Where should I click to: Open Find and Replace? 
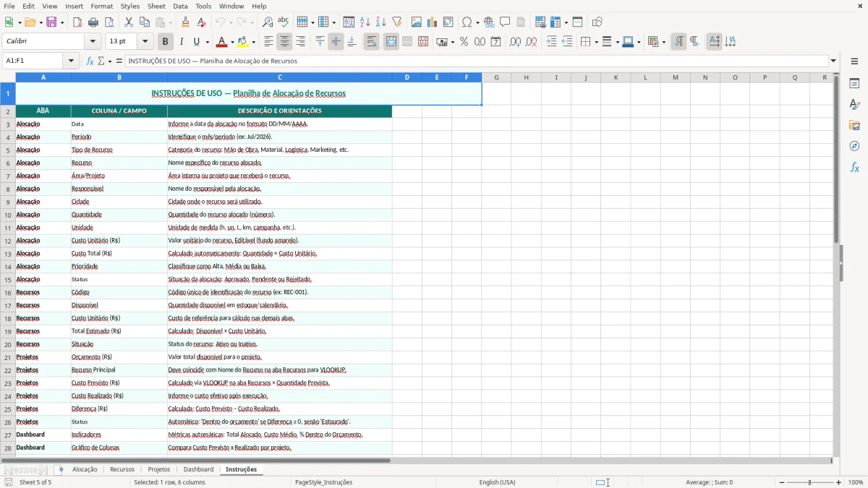pos(268,22)
